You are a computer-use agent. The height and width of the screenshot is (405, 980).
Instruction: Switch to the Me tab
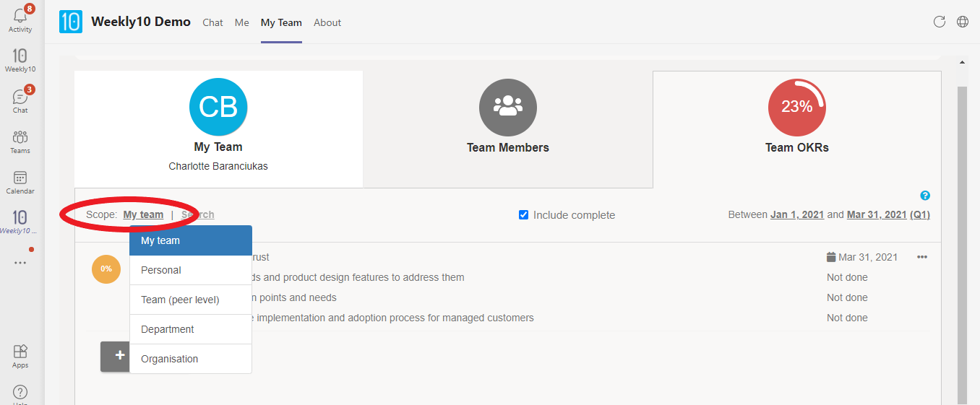242,22
